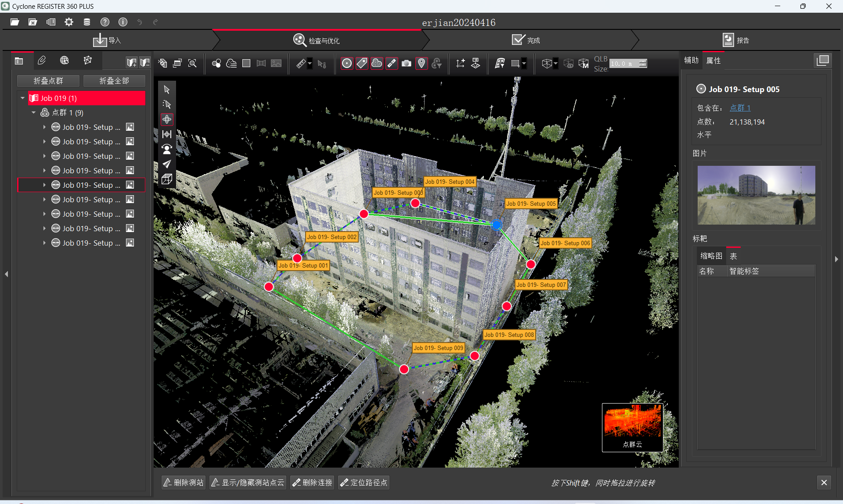843x504 pixels.
Task: Go to the 报告 workflow step
Action: pyautogui.click(x=736, y=40)
